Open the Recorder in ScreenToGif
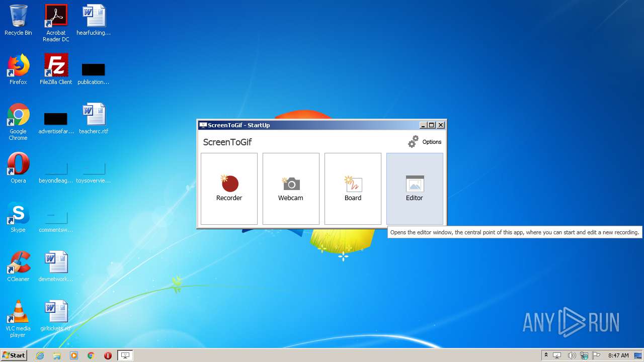Screen dimensions: 644x362 [229, 189]
